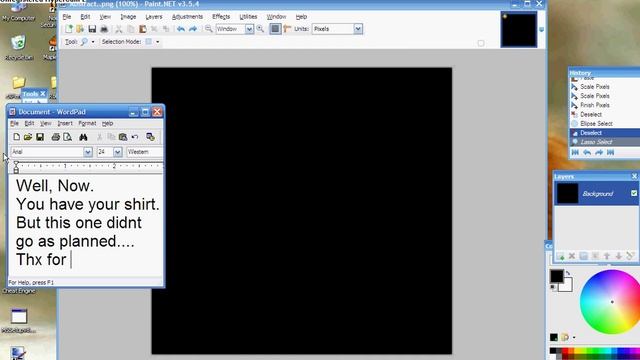Click Redo arrow in Paint.NET toolbar

click(x=193, y=29)
